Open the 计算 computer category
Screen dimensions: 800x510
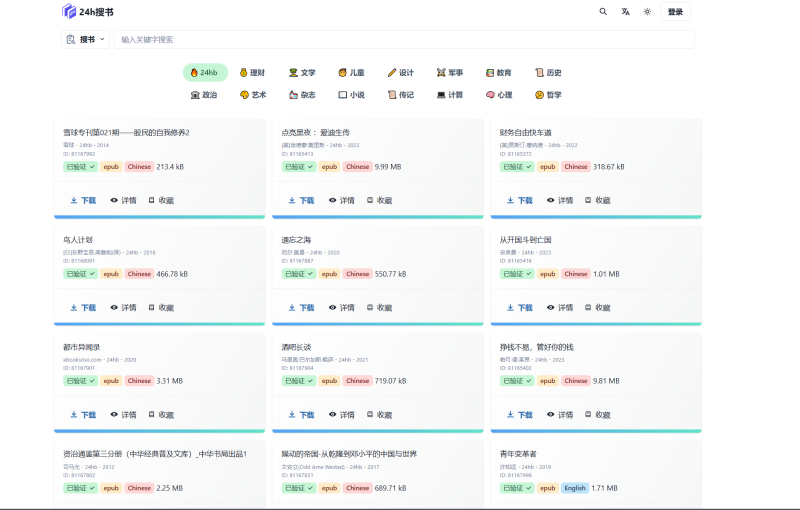pos(449,95)
